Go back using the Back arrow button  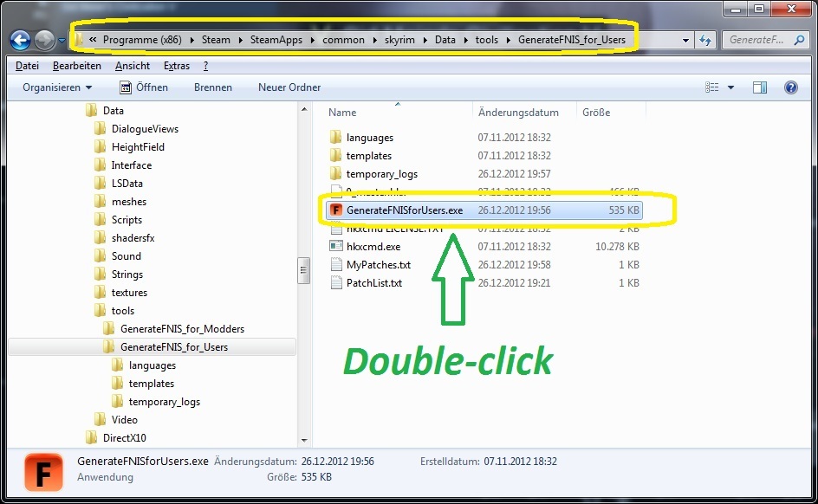tap(20, 40)
